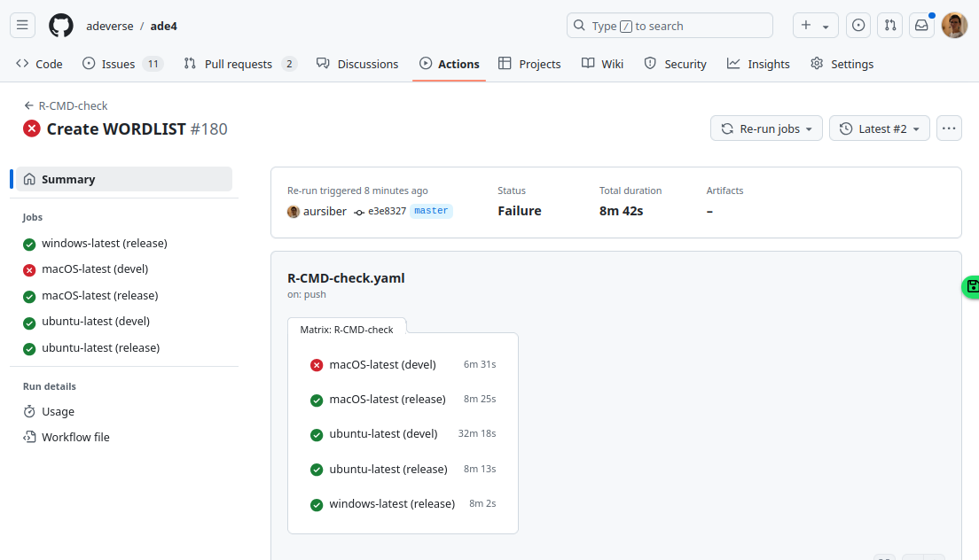Image resolution: width=979 pixels, height=560 pixels.
Task: Click aursiber's small avatar
Action: (294, 212)
